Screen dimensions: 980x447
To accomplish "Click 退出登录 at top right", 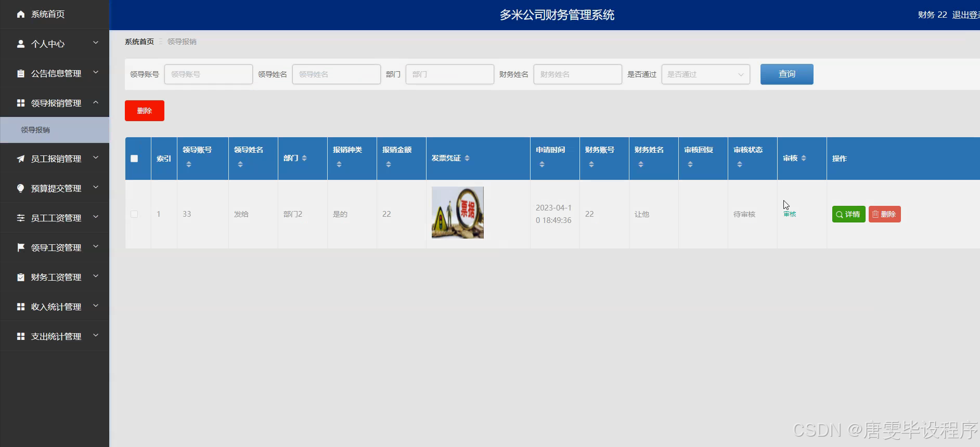I will (x=965, y=15).
